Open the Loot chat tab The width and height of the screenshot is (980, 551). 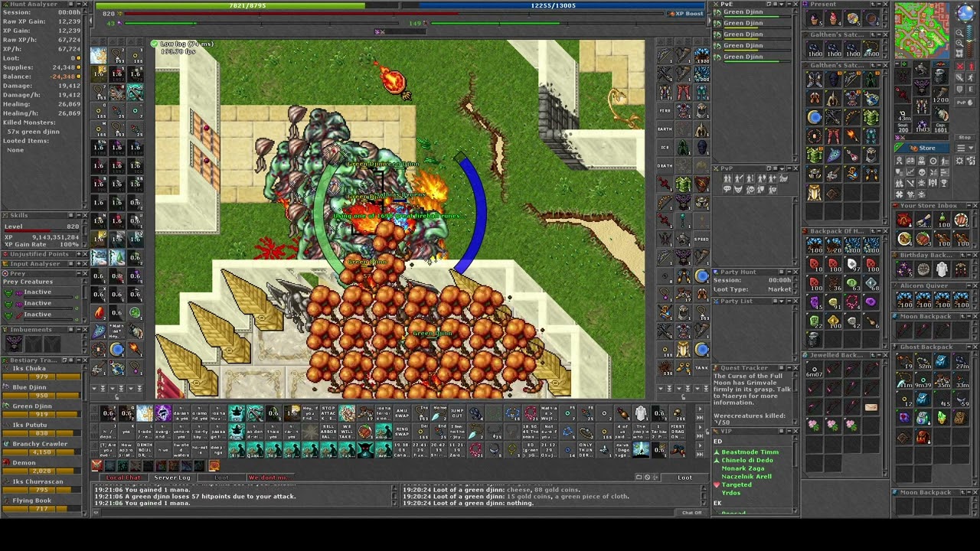[x=221, y=478]
